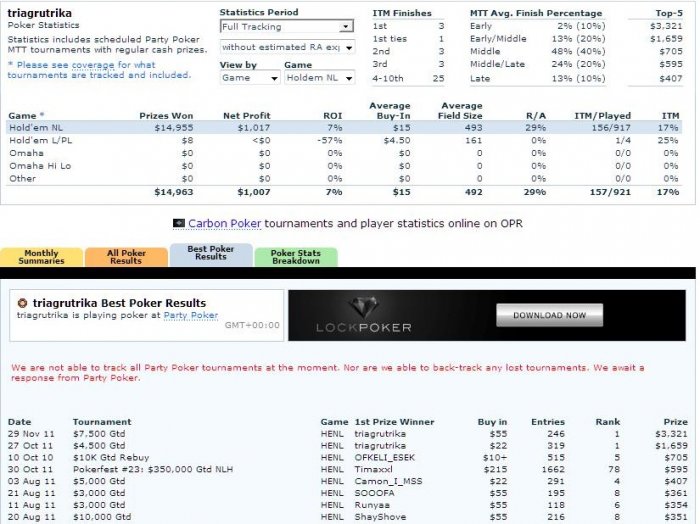Click Pokerfest #23: $350,000 Gtd NLH
The image size is (700, 524).
pos(153,469)
